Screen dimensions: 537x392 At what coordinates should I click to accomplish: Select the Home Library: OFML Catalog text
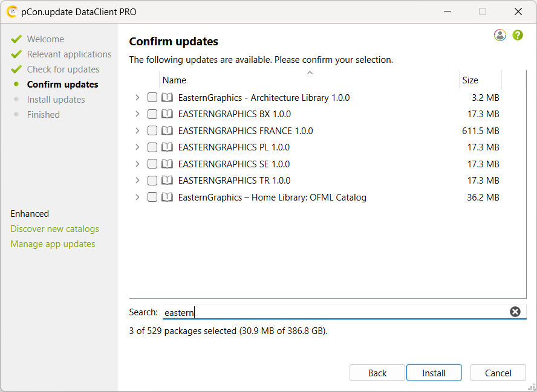[x=272, y=198]
